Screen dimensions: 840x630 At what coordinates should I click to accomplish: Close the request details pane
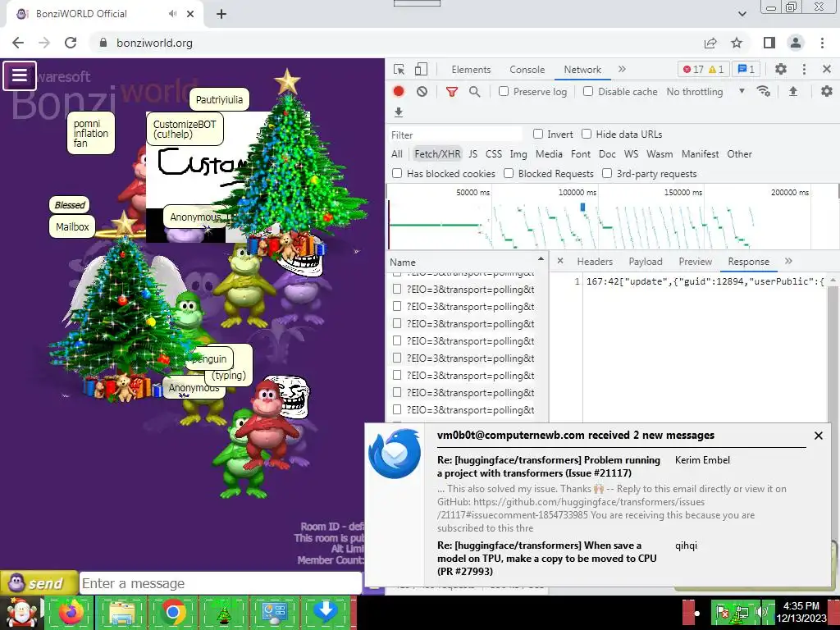(560, 261)
